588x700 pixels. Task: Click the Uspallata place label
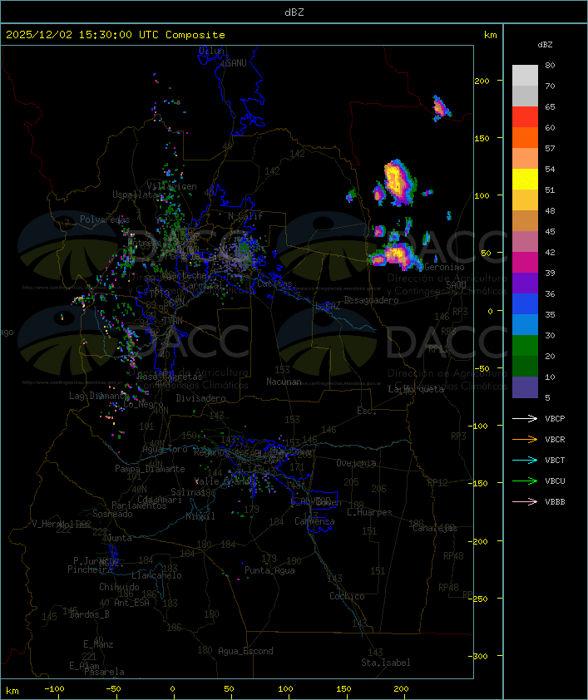tap(135, 195)
